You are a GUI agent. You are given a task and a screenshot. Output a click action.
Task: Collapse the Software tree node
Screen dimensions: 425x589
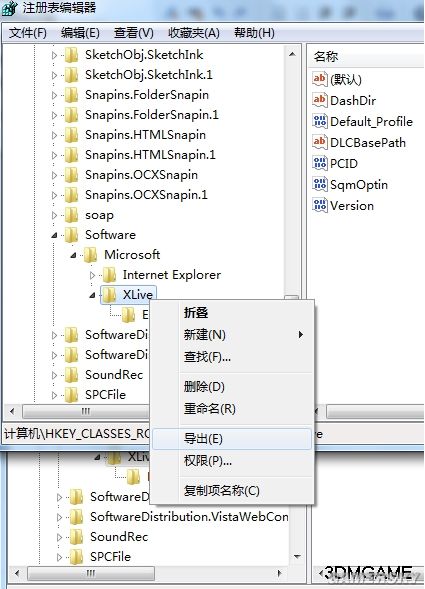point(54,235)
